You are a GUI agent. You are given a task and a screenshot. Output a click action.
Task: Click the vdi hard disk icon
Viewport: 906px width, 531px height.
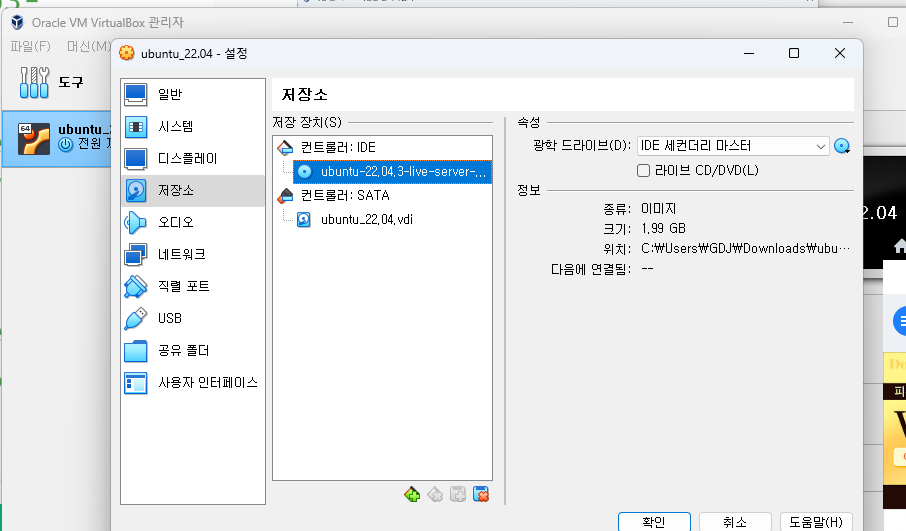tap(304, 220)
